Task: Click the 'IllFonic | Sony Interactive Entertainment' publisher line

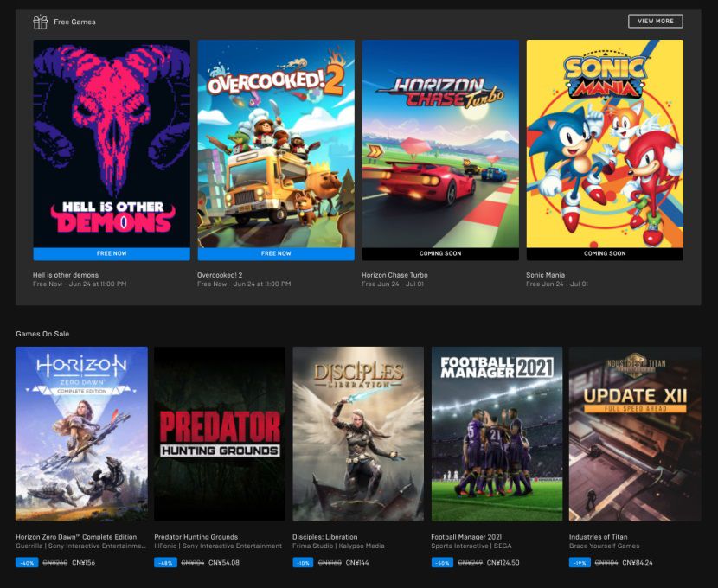Action: (218, 546)
